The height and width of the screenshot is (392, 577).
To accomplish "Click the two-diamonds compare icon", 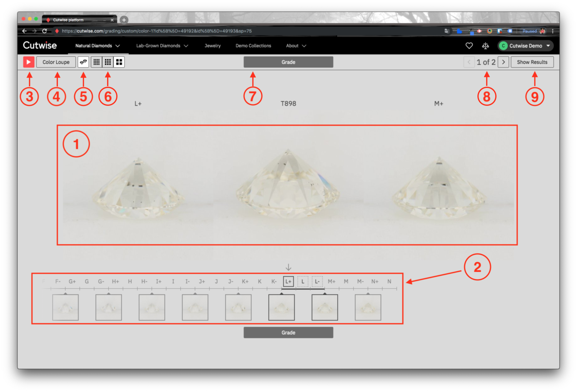I will pos(83,62).
